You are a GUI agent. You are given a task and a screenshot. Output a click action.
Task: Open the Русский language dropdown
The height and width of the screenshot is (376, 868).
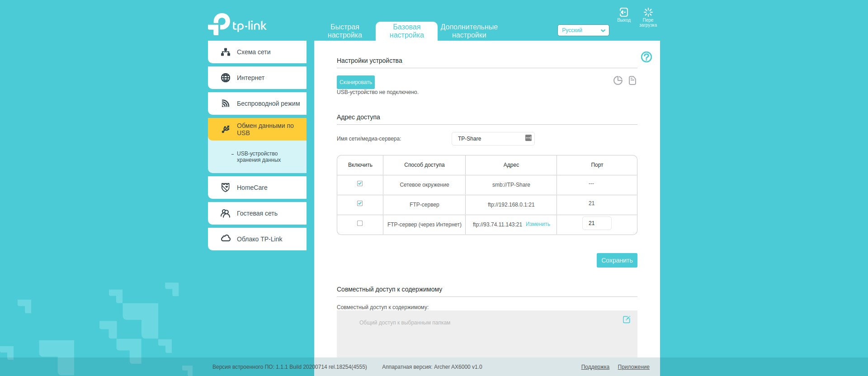click(583, 30)
